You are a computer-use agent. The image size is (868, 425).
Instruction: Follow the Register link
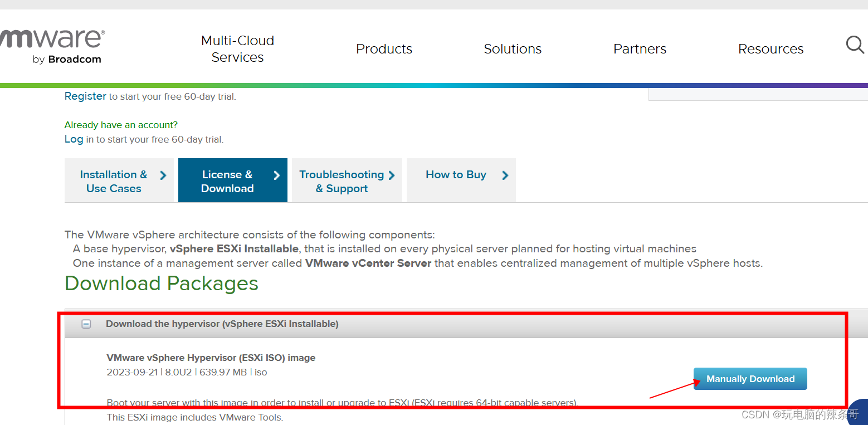[85, 96]
